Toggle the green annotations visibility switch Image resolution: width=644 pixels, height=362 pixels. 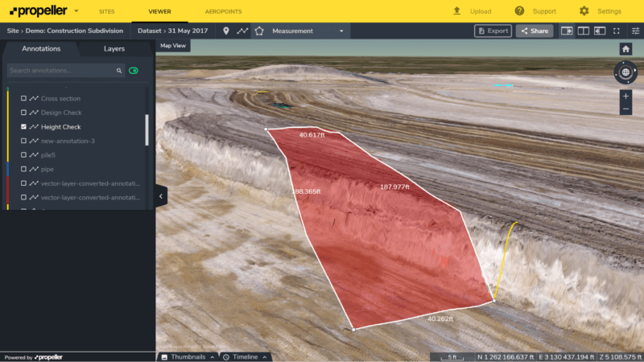click(x=133, y=71)
